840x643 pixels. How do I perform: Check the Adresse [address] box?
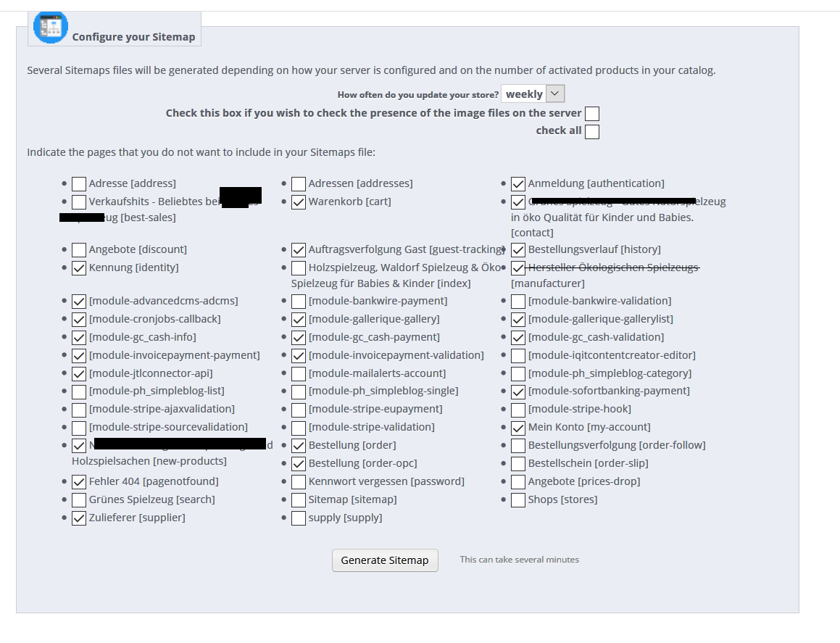[79, 184]
